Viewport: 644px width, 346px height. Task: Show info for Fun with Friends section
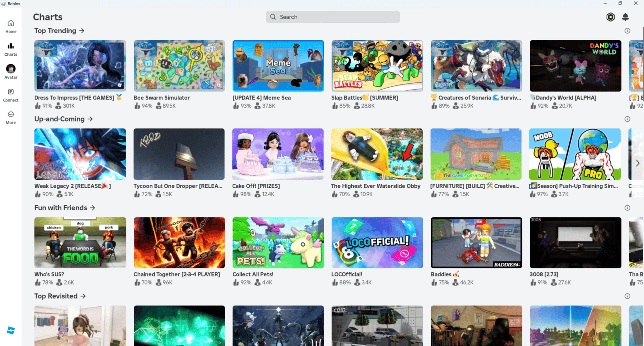(627, 208)
